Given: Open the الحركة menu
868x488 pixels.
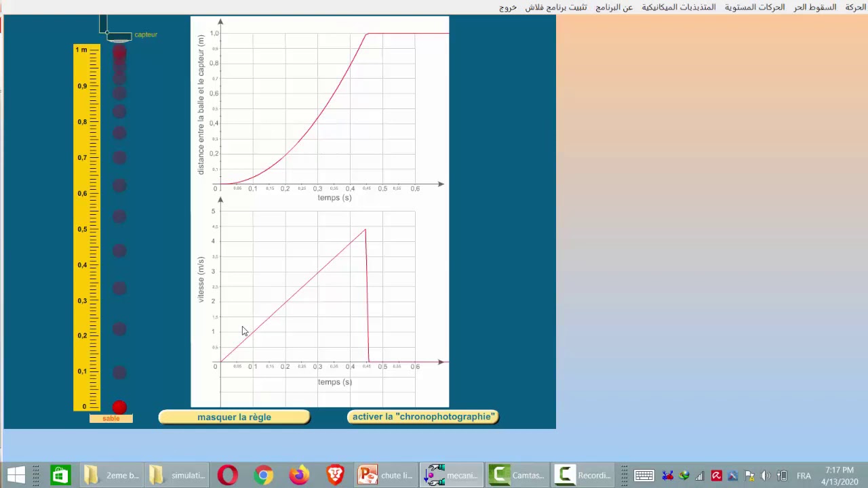Looking at the screenshot, I should point(855,7).
